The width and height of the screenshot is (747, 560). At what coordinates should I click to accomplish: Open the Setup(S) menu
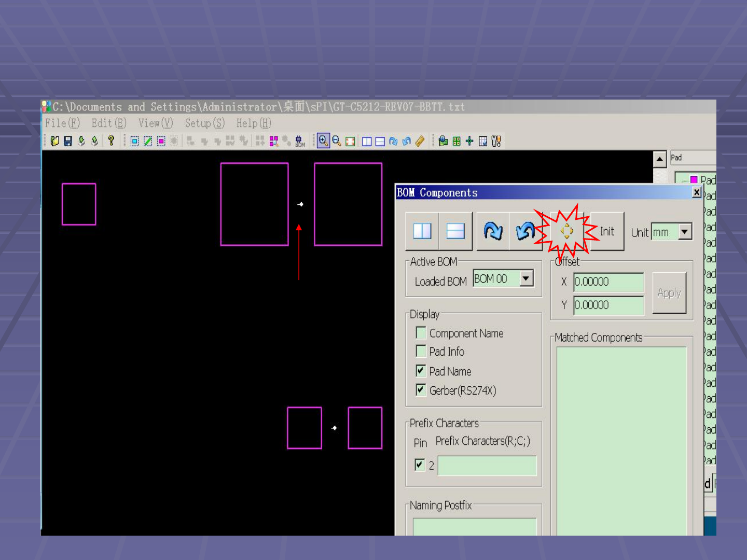[204, 123]
